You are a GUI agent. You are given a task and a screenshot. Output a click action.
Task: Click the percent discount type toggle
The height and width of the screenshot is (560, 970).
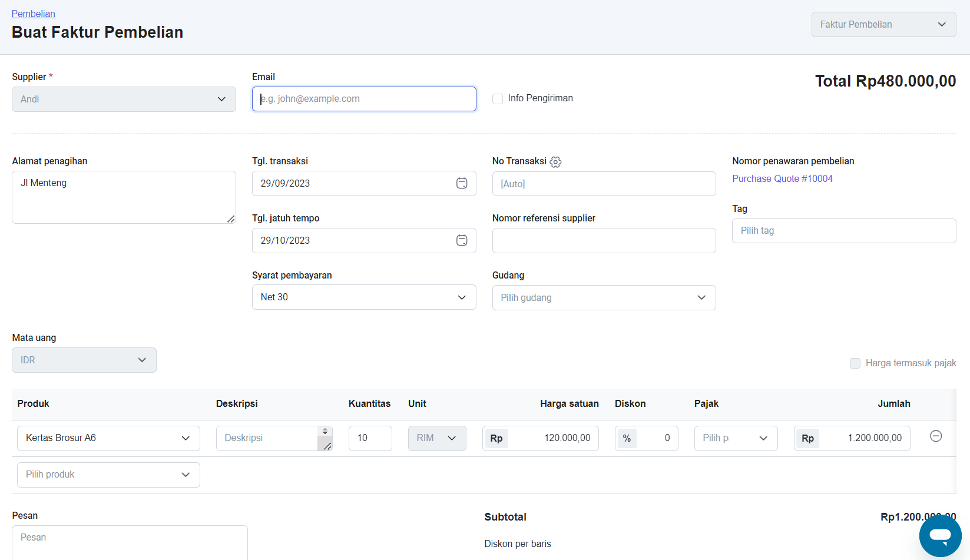pyautogui.click(x=627, y=438)
